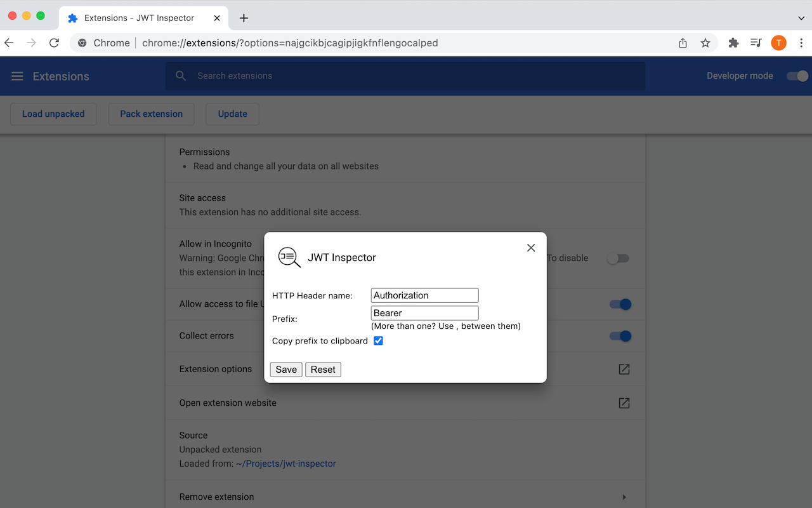Open Chrome three-dot menu
Viewport: 812px width, 508px height.
(x=802, y=43)
